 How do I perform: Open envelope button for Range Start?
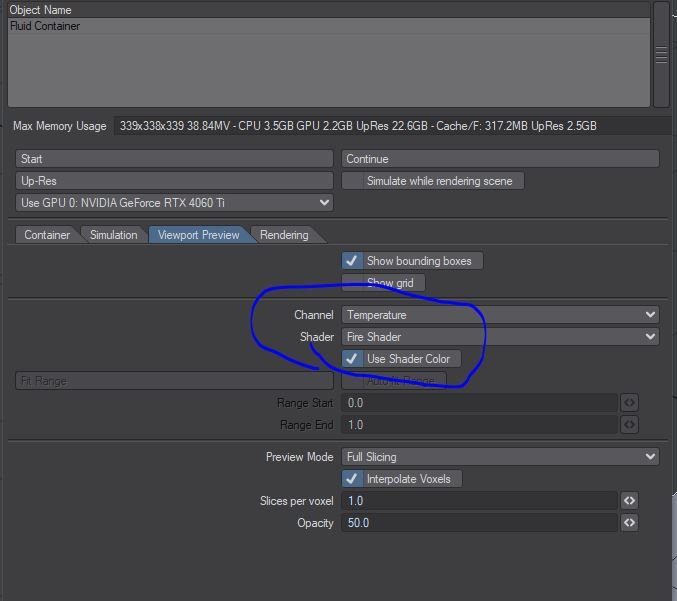pyautogui.click(x=629, y=403)
